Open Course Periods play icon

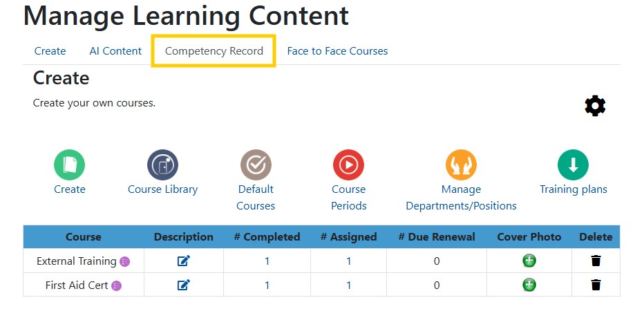[348, 165]
